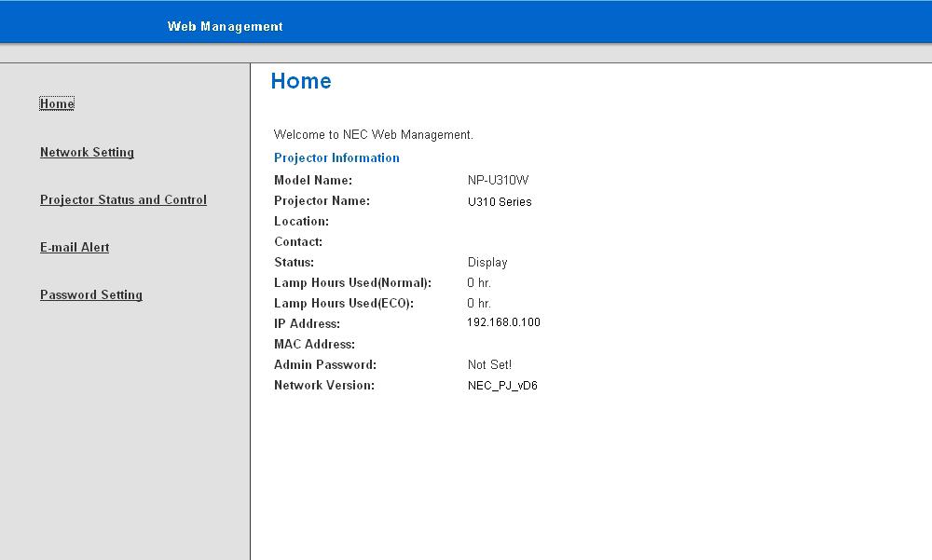Select the Display status value
Viewport: 932px width, 560px height.
click(487, 262)
